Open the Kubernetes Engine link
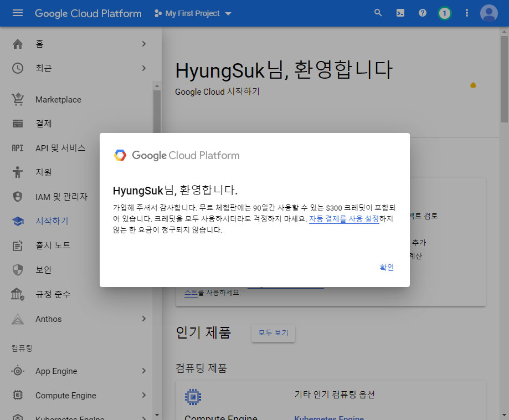The width and height of the screenshot is (509, 420). (329, 417)
